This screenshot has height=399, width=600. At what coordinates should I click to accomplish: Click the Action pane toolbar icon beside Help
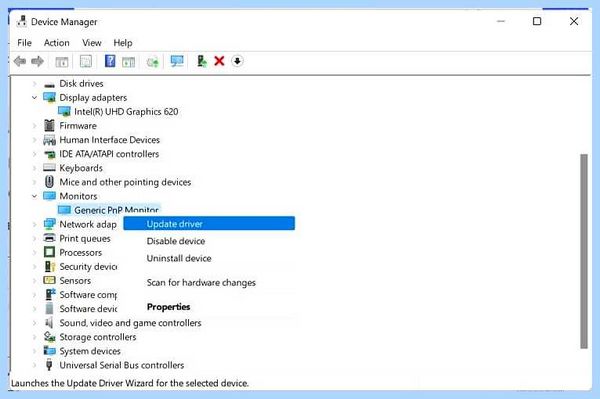pos(128,62)
